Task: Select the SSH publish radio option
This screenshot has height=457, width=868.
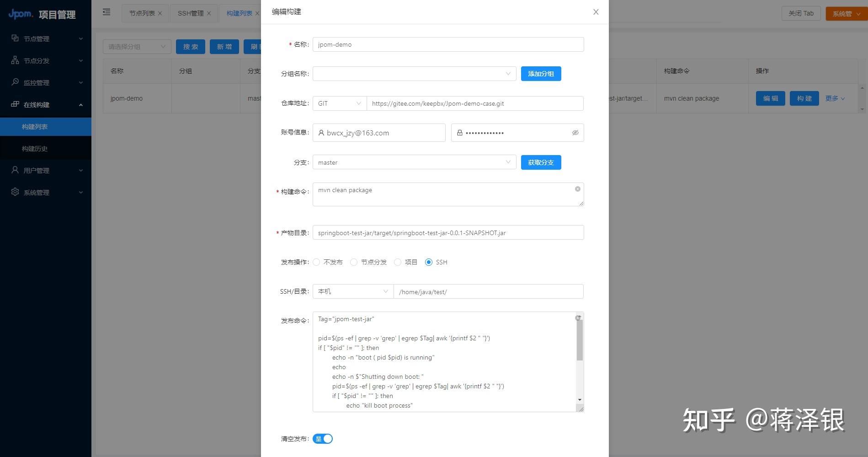Action: [429, 262]
